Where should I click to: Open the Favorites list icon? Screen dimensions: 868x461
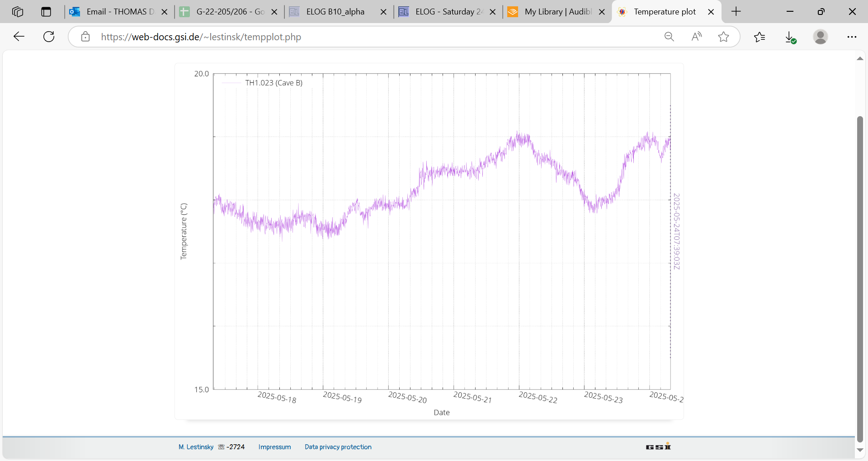[x=759, y=37]
